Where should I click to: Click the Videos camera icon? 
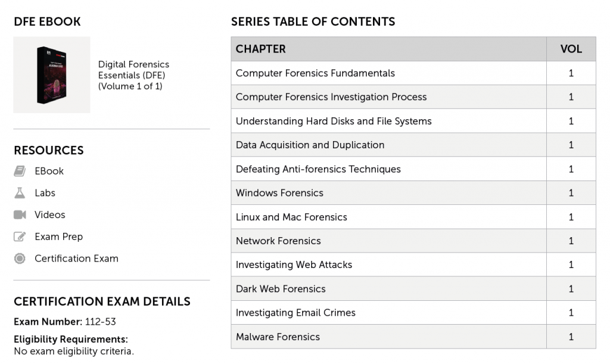pyautogui.click(x=20, y=214)
